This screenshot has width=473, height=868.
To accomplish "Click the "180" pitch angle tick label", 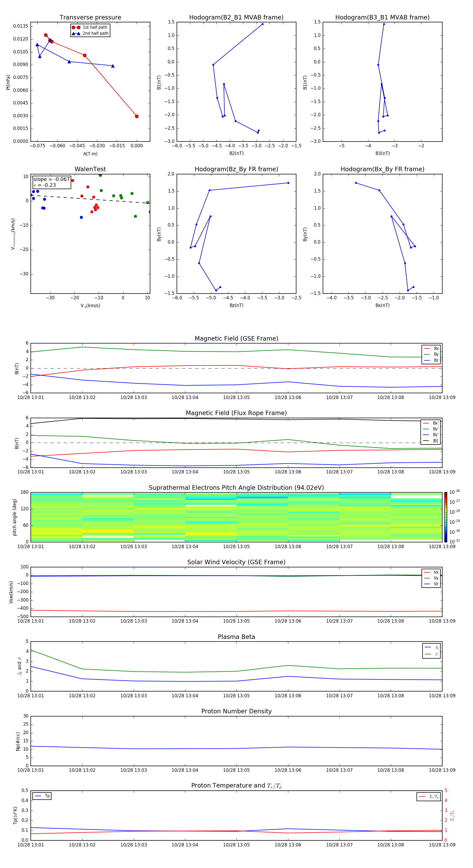I will pos(25,492).
